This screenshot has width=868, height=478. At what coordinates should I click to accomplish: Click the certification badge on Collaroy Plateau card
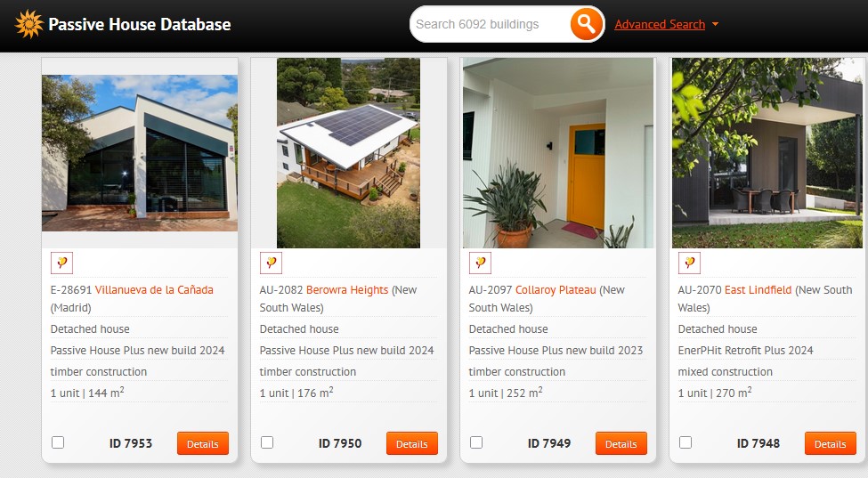pos(480,263)
